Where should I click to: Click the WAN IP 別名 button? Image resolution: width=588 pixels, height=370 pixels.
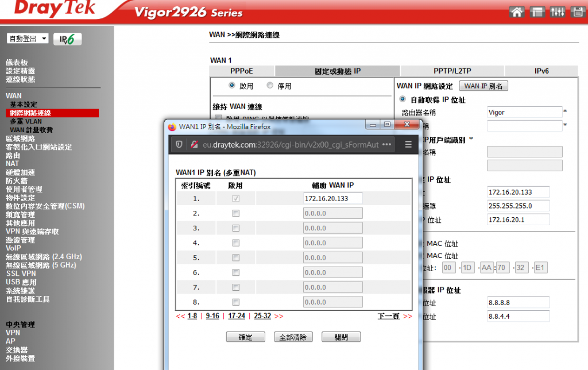(x=483, y=86)
